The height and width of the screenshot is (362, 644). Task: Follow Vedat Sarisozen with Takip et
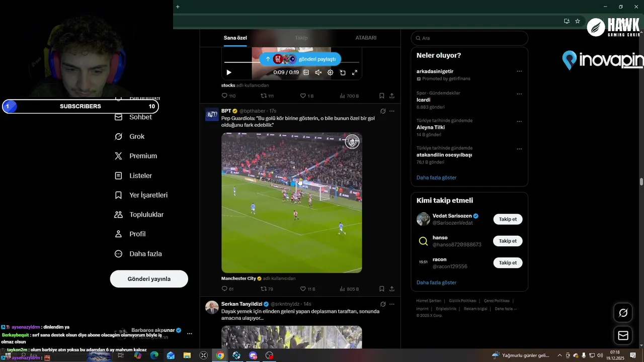pos(508,219)
